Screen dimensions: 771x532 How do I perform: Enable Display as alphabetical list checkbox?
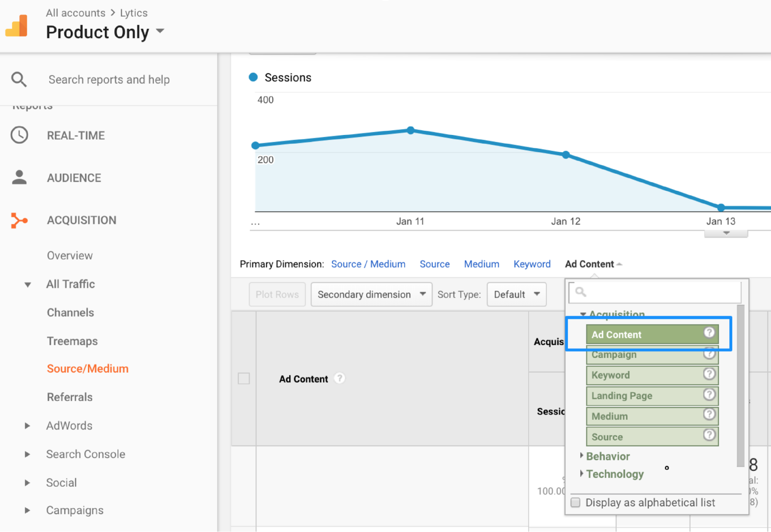click(575, 502)
